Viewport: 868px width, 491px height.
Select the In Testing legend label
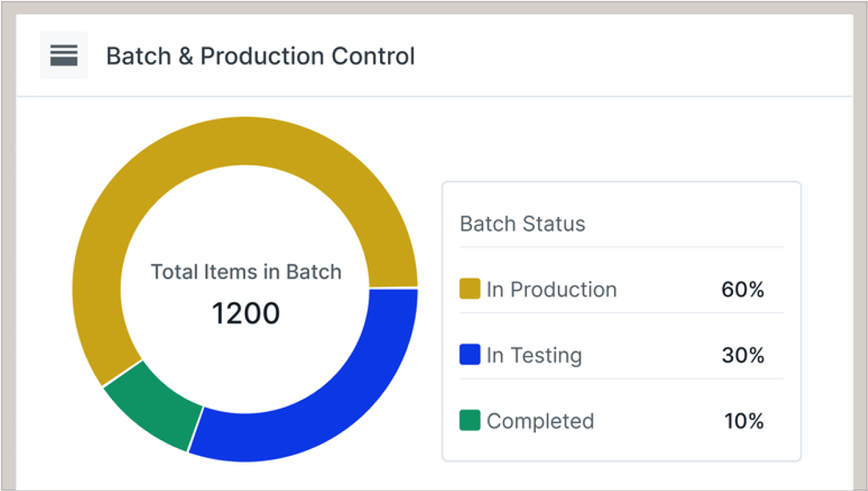point(533,355)
